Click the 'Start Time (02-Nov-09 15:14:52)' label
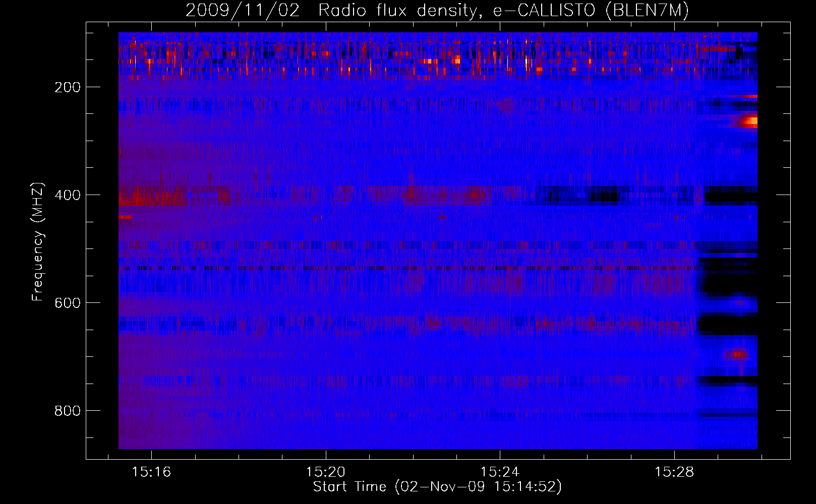This screenshot has width=816, height=504. (437, 486)
